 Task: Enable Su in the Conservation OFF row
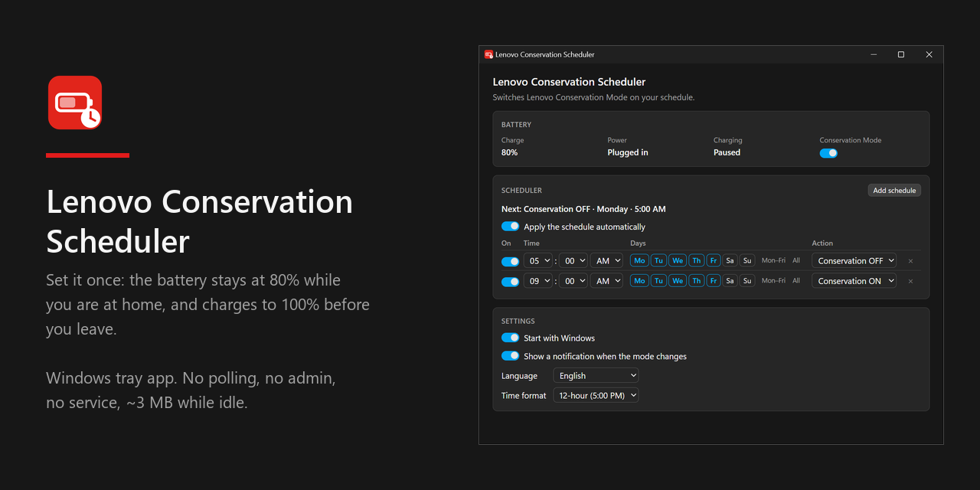[747, 261]
